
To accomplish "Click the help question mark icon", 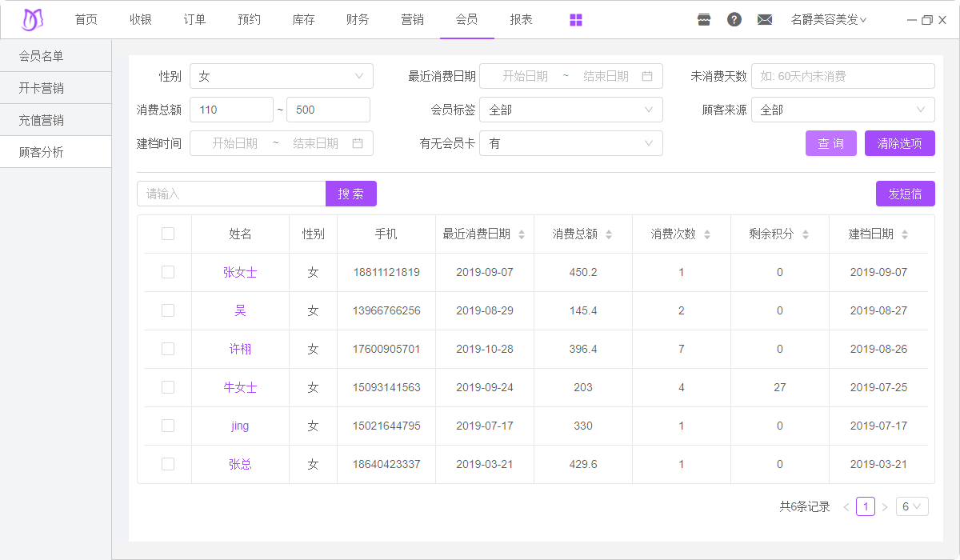I will [x=734, y=20].
